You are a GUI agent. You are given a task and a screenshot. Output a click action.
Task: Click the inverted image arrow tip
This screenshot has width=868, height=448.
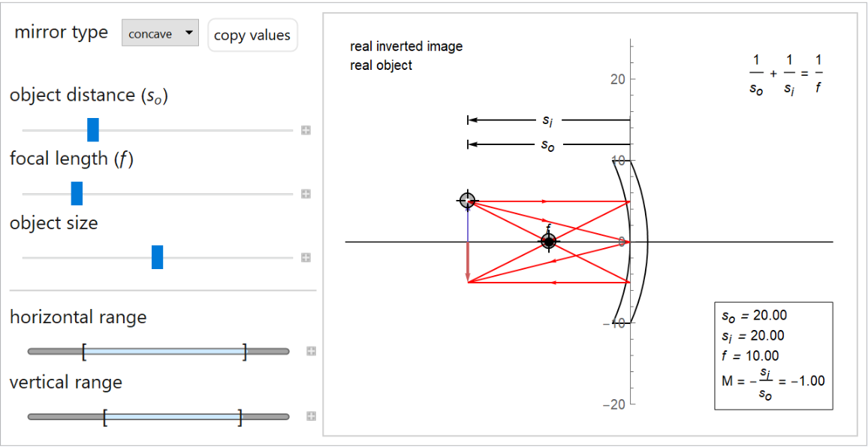468,280
